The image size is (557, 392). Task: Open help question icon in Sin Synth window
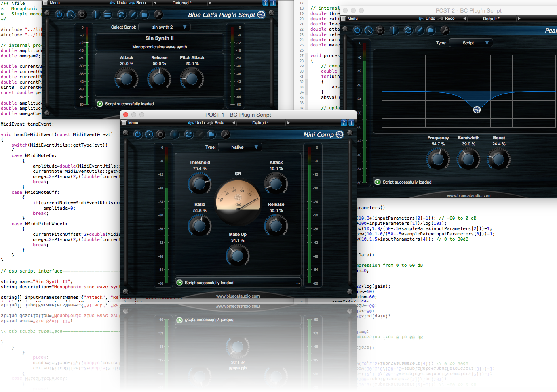(266, 3)
